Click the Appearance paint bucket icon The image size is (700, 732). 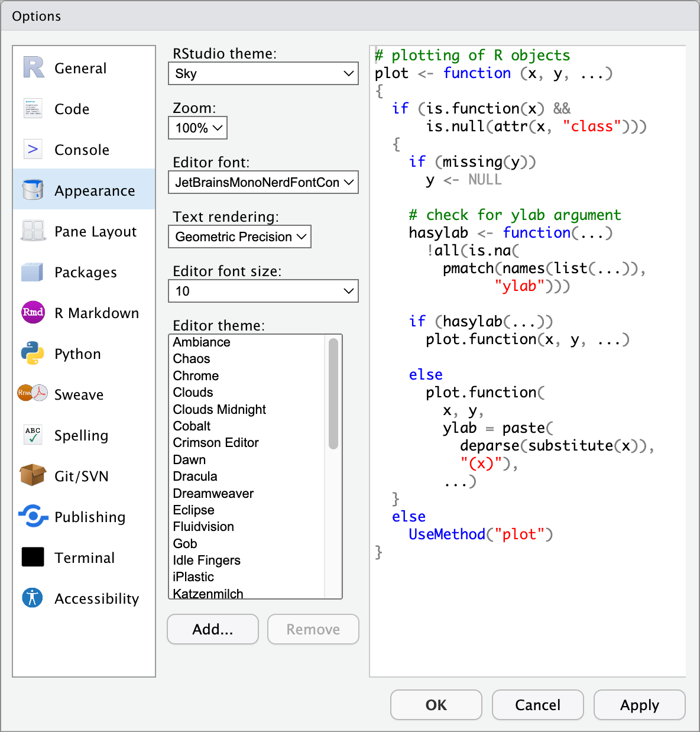point(33,190)
